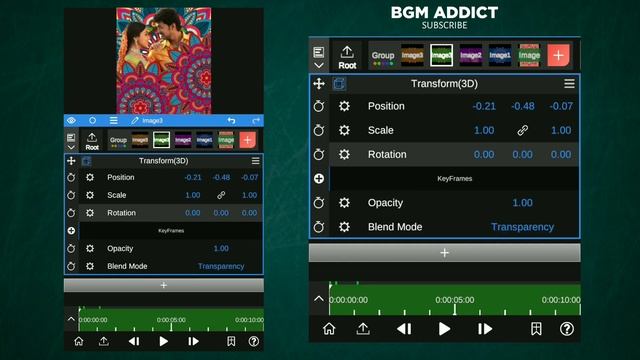Image resolution: width=640 pixels, height=360 pixels.
Task: Add a layer with red plus in left view
Action: [247, 140]
